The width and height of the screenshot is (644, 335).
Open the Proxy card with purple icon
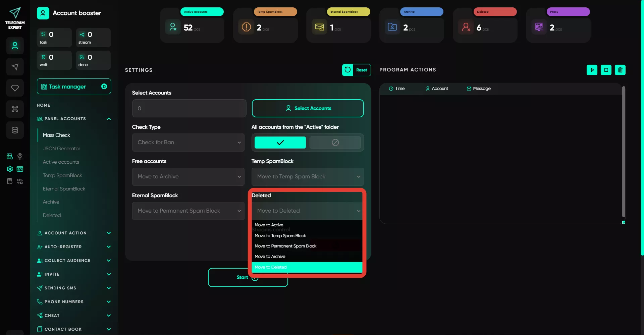point(558,25)
